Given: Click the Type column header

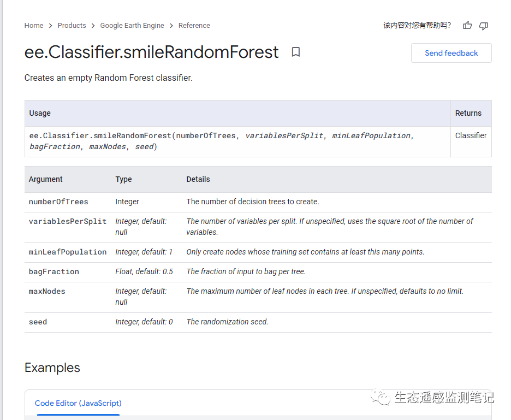Looking at the screenshot, I should pos(123,179).
